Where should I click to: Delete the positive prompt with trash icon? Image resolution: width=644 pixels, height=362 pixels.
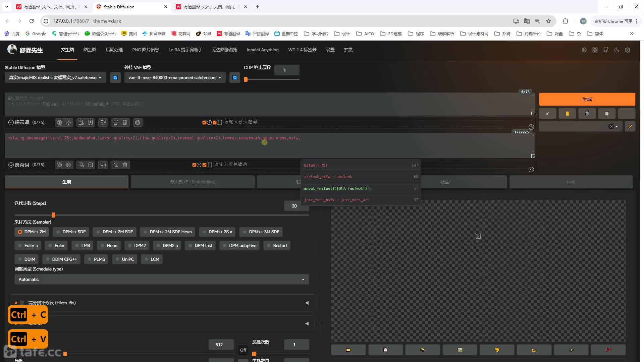pyautogui.click(x=125, y=123)
